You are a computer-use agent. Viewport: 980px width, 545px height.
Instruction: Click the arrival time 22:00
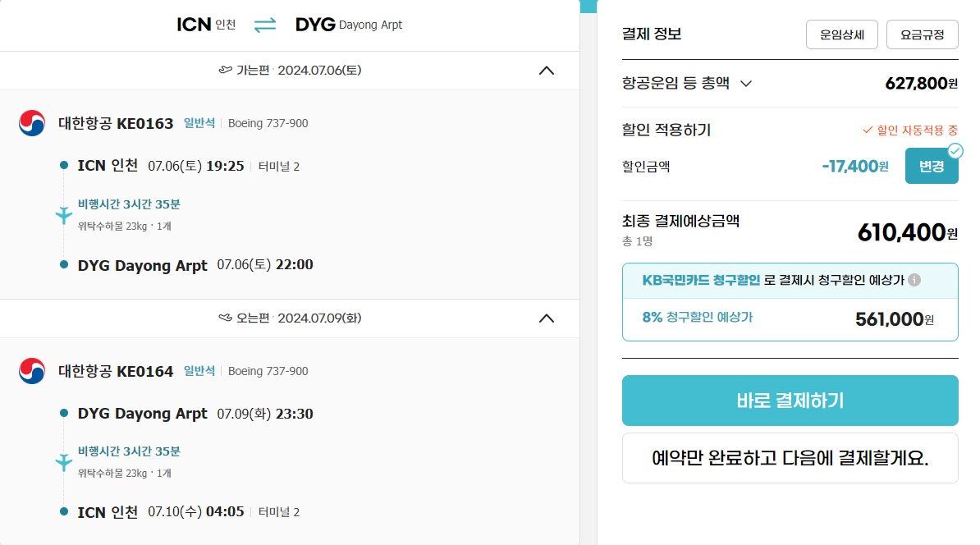295,264
